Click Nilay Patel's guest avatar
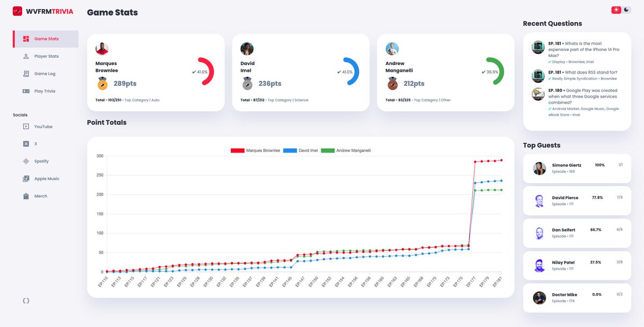Viewport: 644px width, 327px height. point(539,266)
